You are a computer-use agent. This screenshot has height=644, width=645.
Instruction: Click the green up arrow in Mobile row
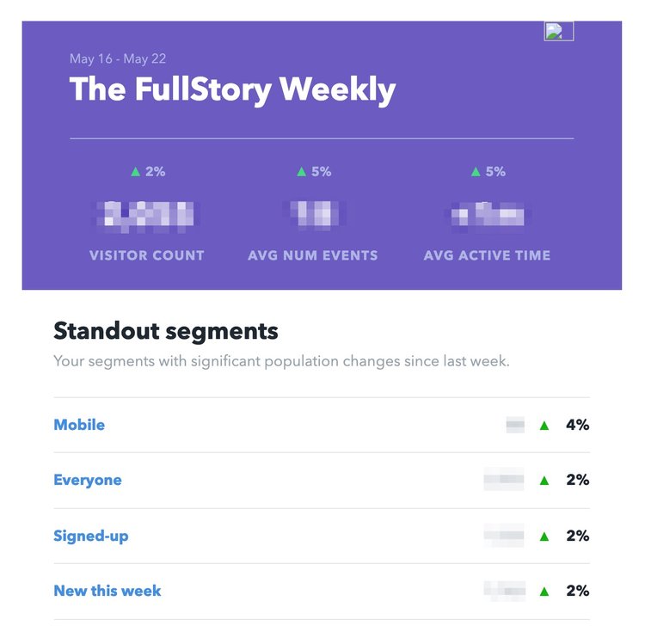(544, 426)
